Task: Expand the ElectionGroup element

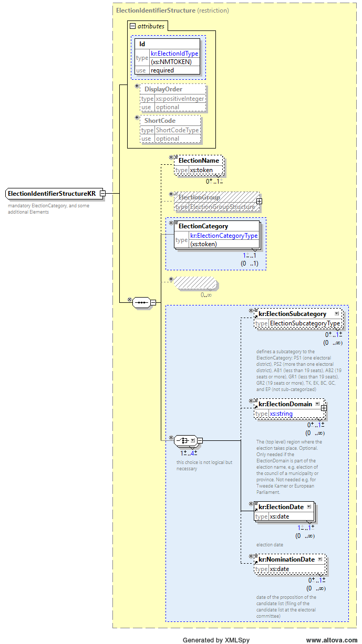Action: [x=259, y=201]
